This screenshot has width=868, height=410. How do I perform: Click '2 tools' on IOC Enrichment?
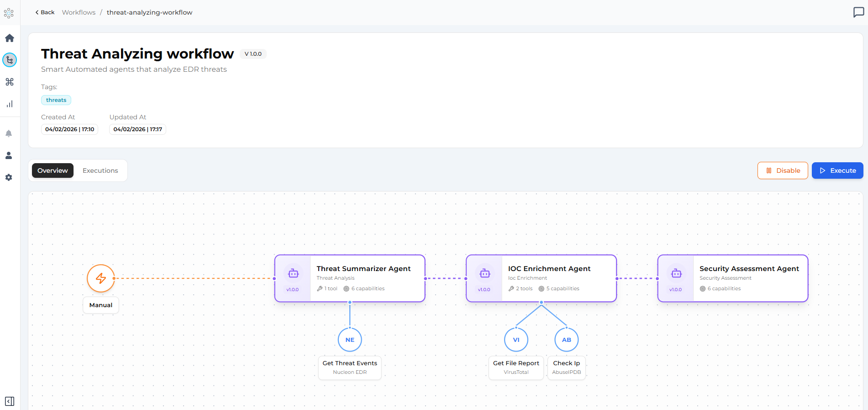(521, 288)
